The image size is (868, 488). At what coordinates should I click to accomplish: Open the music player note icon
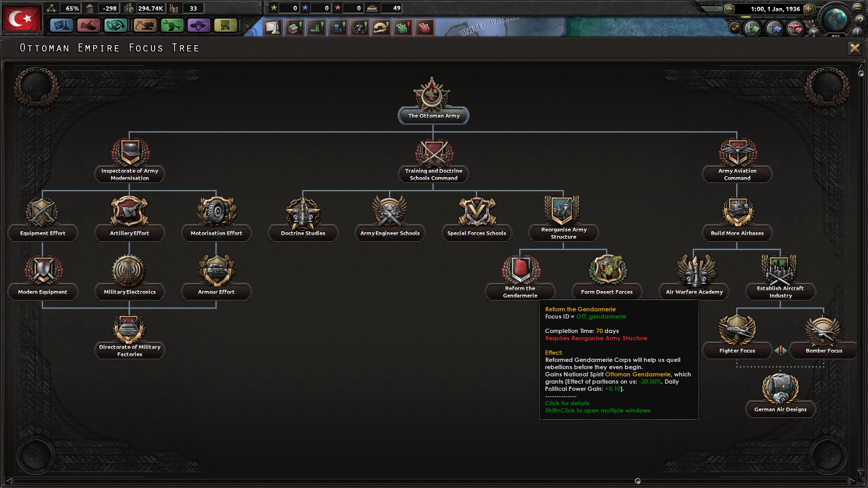point(735,28)
